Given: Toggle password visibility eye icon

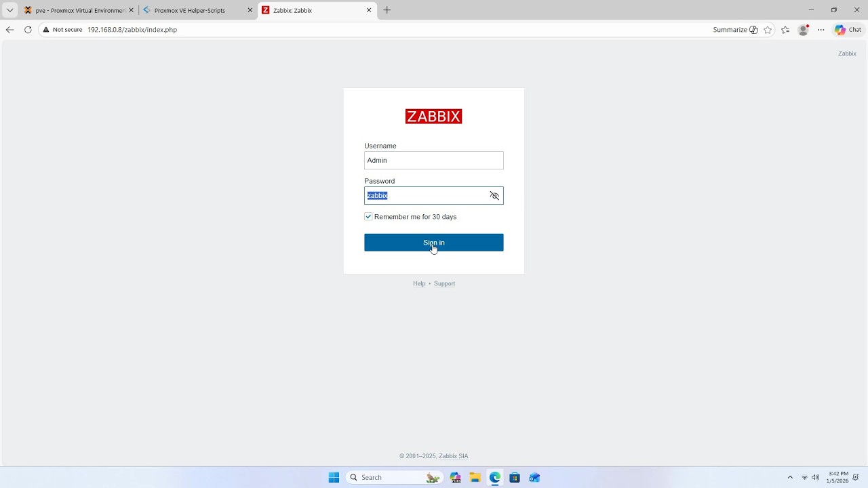Looking at the screenshot, I should point(494,196).
